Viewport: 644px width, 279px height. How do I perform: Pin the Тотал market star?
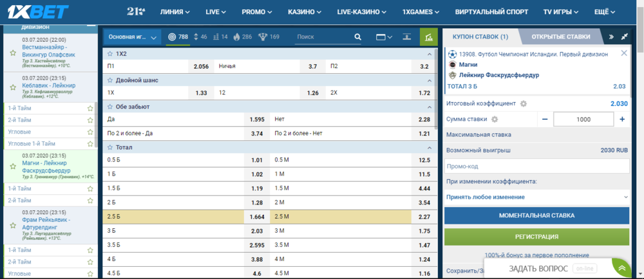coord(110,147)
